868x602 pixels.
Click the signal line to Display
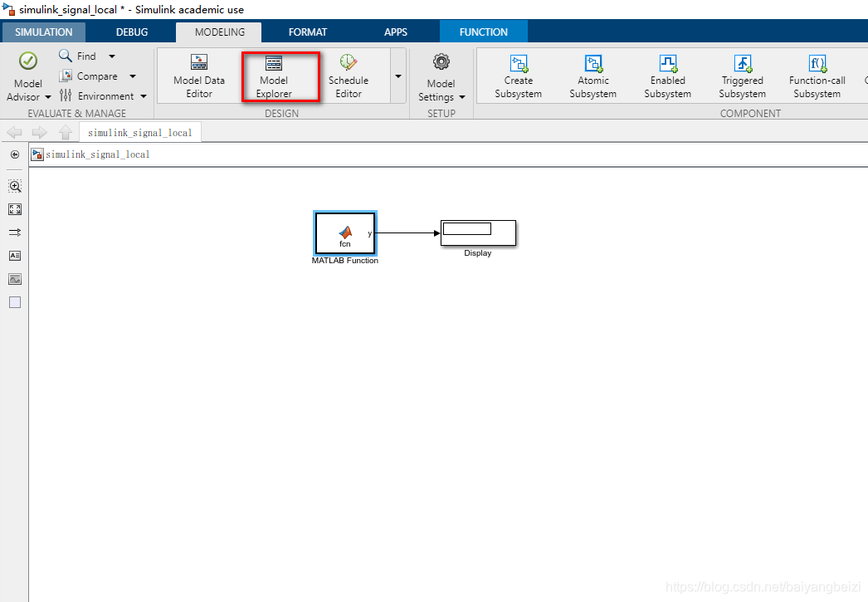click(x=408, y=233)
